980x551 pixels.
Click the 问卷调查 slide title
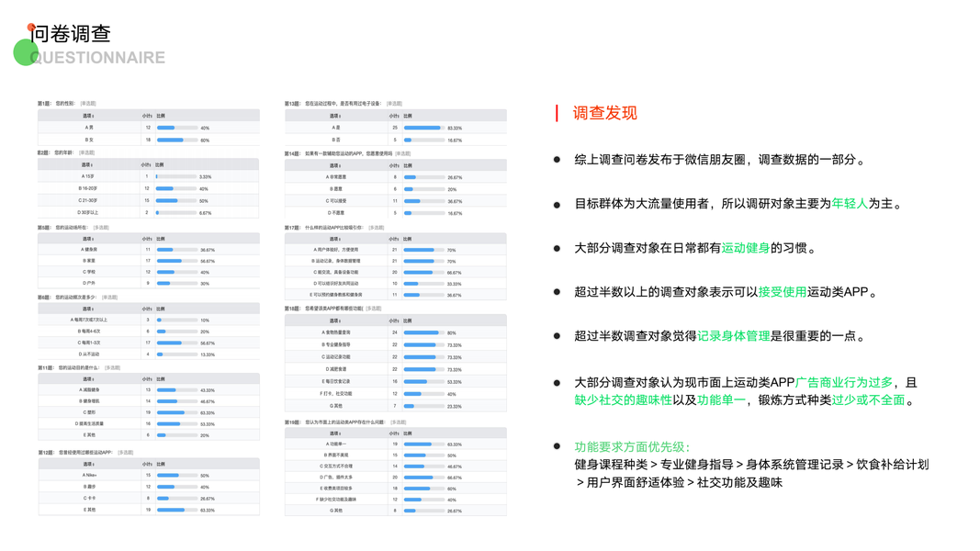[71, 34]
